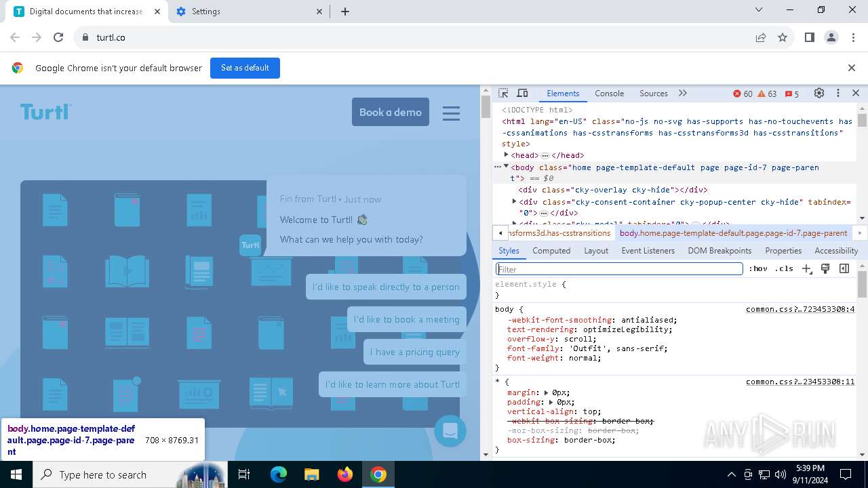Choose 'I'd like to speak directly to a person'
This screenshot has width=868, height=488.
386,287
